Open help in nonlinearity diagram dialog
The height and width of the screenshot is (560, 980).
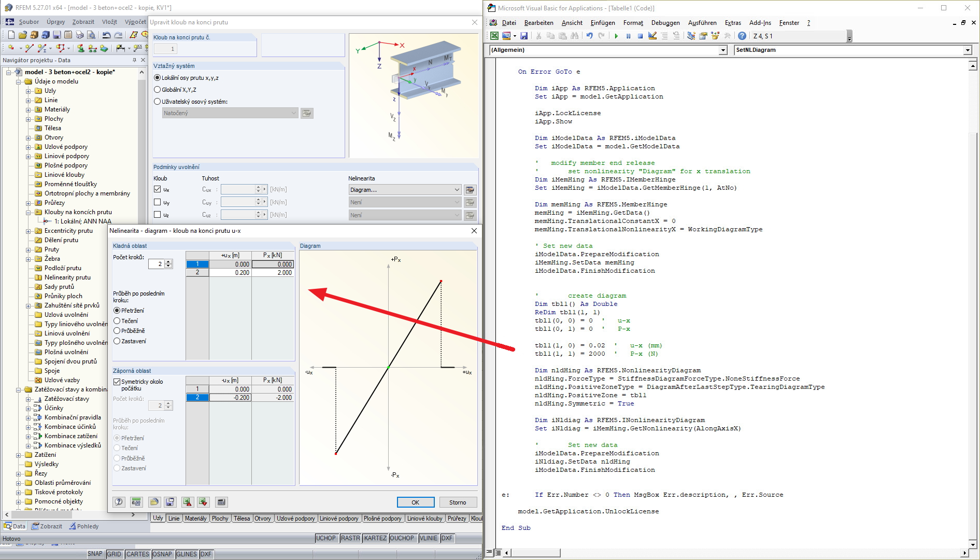[119, 502]
